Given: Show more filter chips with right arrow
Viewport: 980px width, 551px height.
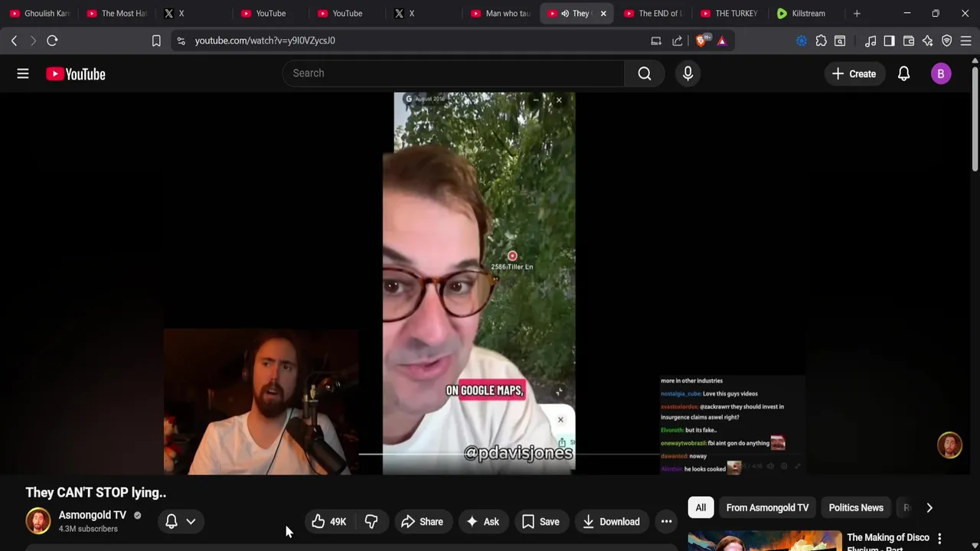Looking at the screenshot, I should [x=929, y=507].
